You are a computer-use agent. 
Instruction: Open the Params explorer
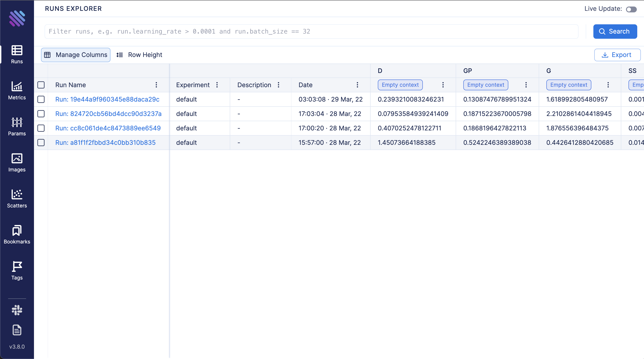pyautogui.click(x=17, y=126)
